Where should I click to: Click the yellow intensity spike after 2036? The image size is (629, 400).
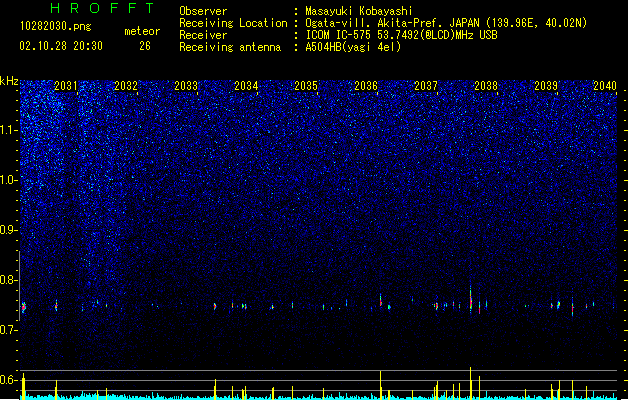(380, 385)
